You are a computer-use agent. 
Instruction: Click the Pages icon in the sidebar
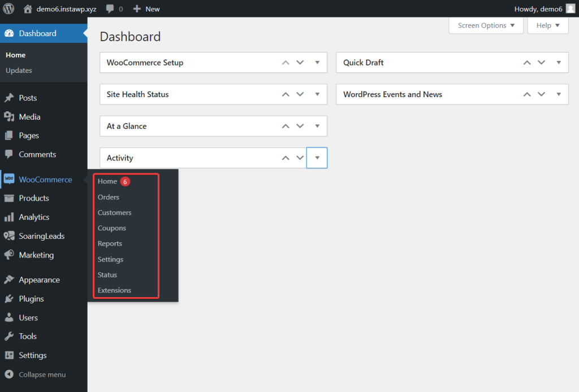[x=9, y=136]
